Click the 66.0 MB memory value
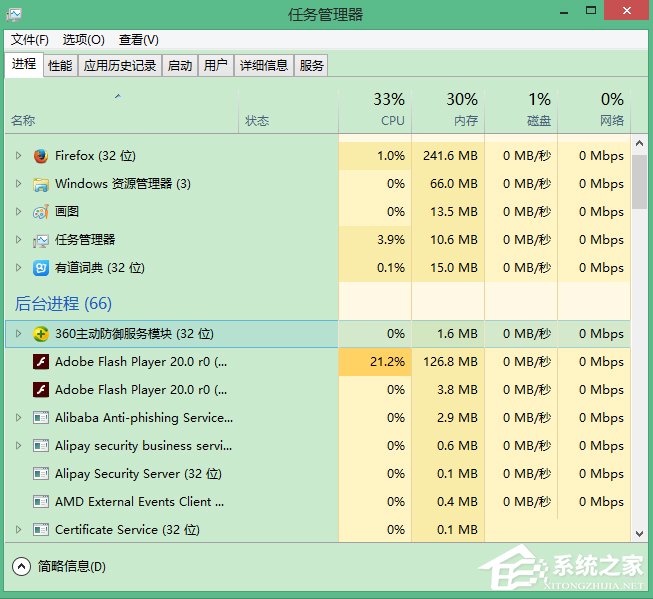This screenshot has height=599, width=653. [x=454, y=184]
